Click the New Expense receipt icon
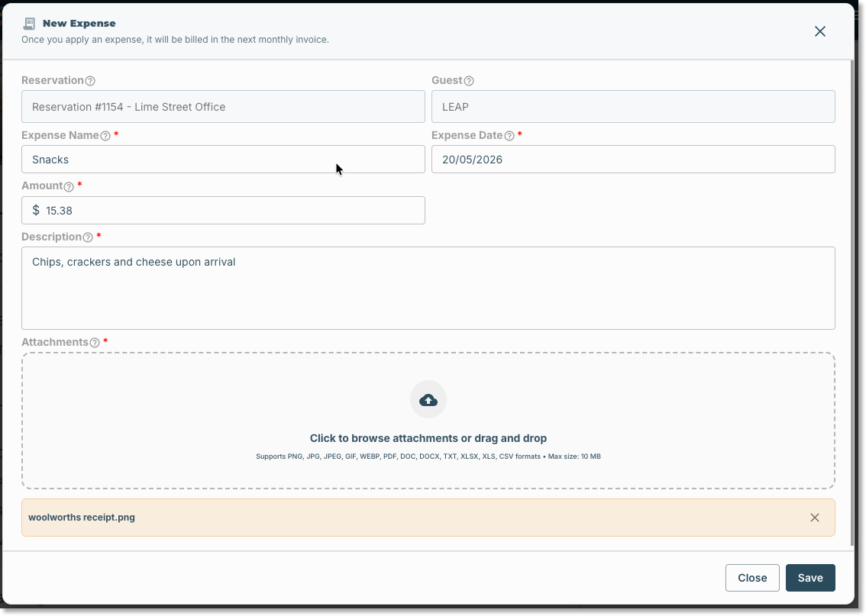Viewport: 866px width, 616px height. pyautogui.click(x=29, y=24)
